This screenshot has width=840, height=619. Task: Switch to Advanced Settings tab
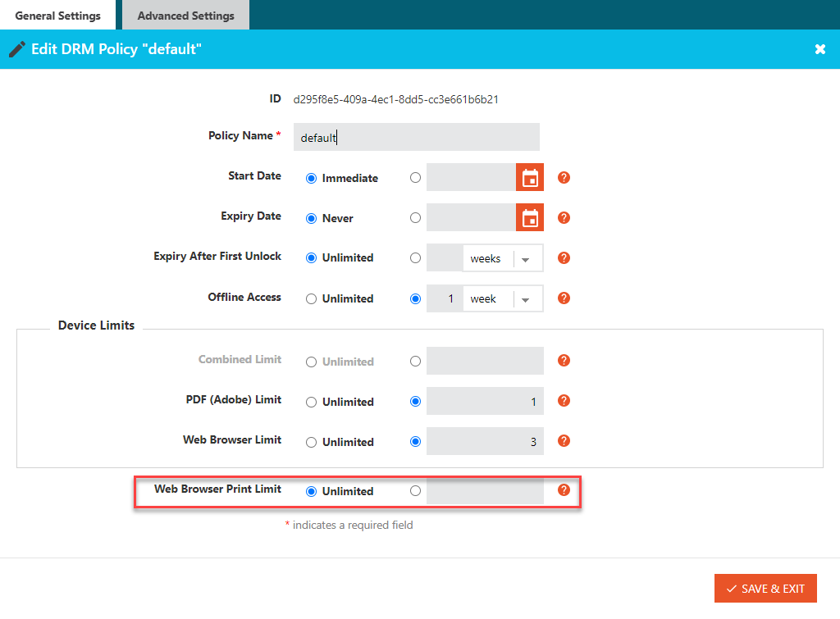[x=186, y=15]
